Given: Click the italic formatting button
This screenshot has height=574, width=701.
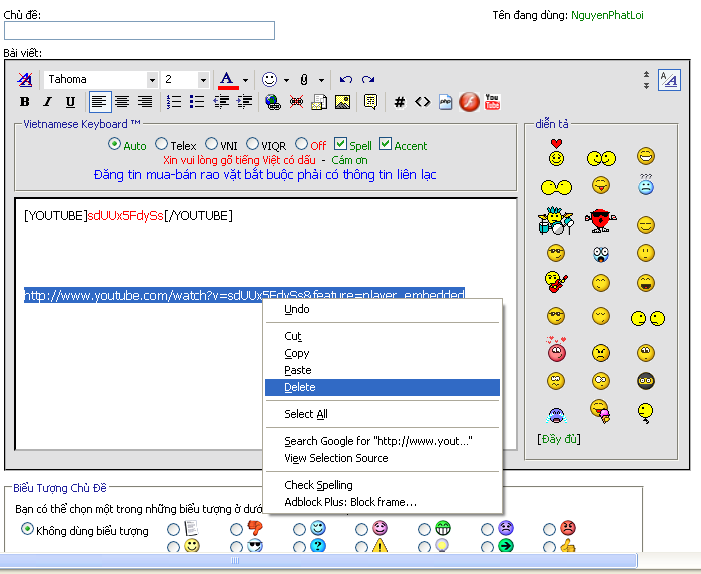Looking at the screenshot, I should [47, 101].
